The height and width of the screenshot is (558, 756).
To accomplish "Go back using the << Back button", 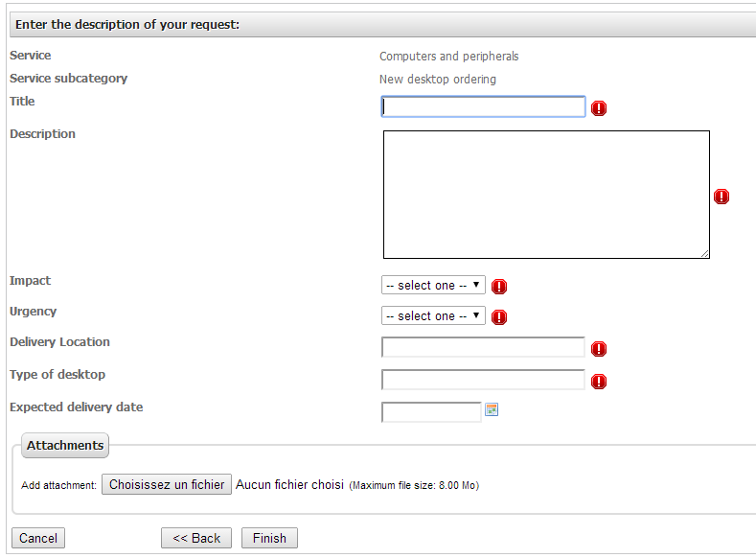I will (x=196, y=538).
